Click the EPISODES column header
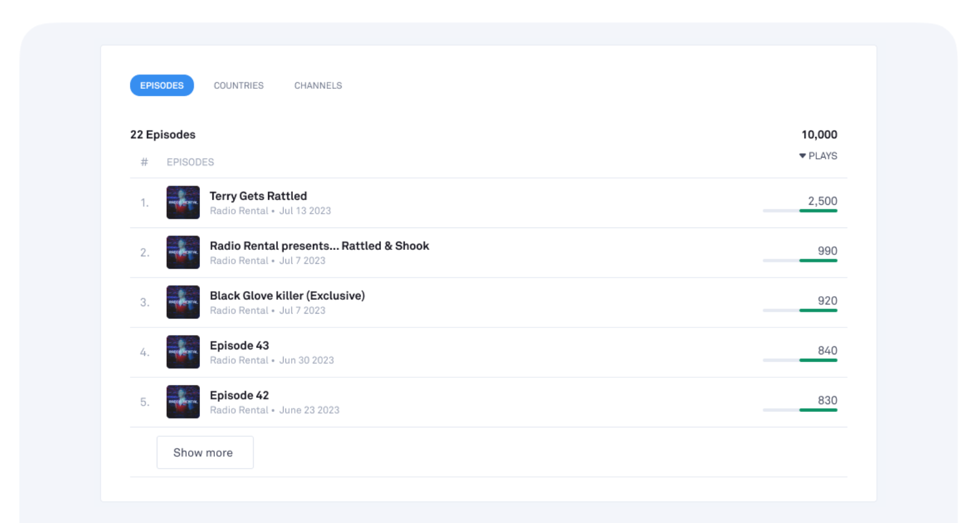Image resolution: width=980 pixels, height=523 pixels. (x=190, y=162)
